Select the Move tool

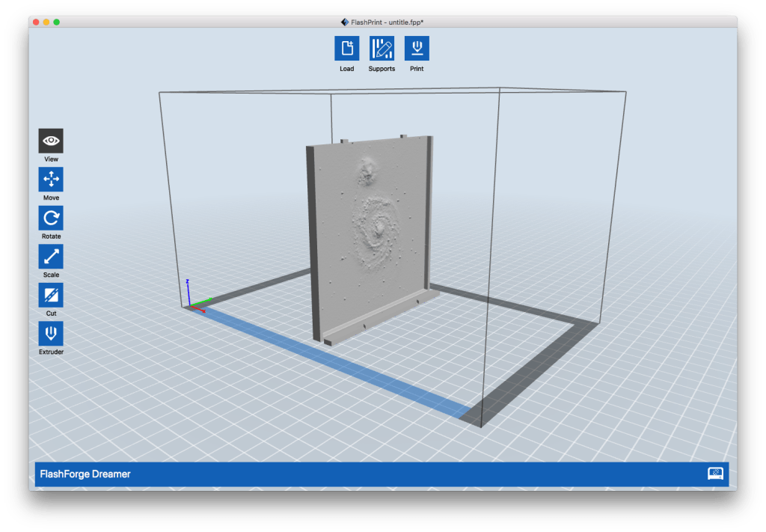click(x=50, y=180)
